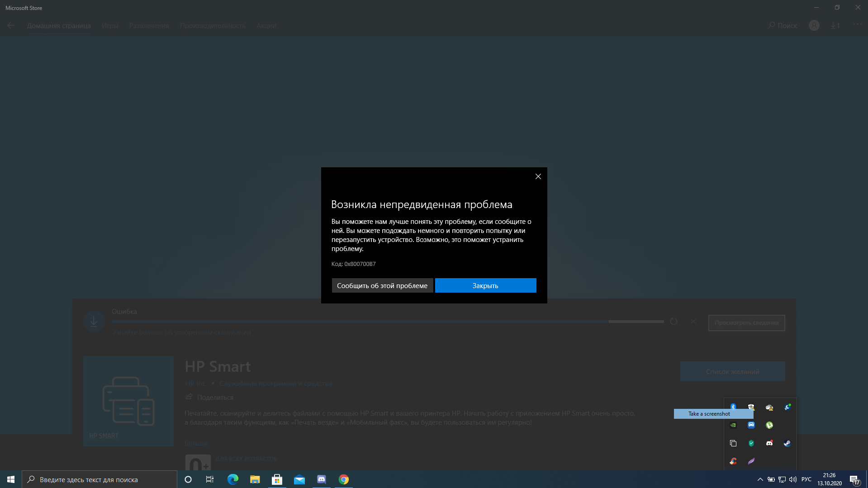The image size is (868, 488).
Task: Click the "0+" age rating badge
Action: pos(198,462)
